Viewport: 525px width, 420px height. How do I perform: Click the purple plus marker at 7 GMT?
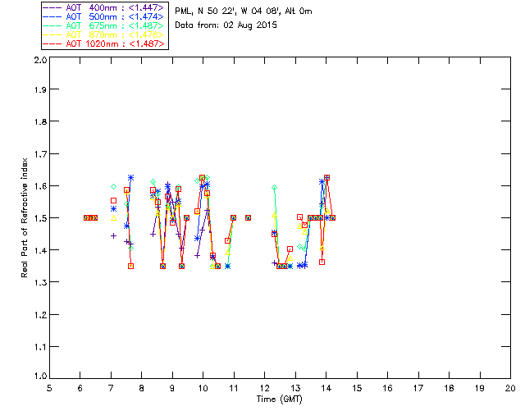click(x=113, y=235)
